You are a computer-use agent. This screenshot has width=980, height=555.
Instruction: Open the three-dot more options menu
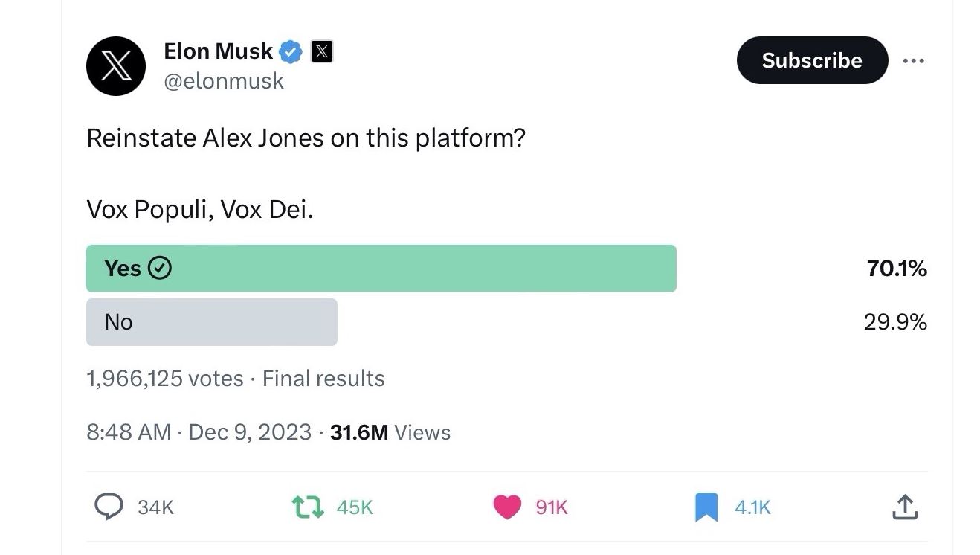(x=913, y=61)
